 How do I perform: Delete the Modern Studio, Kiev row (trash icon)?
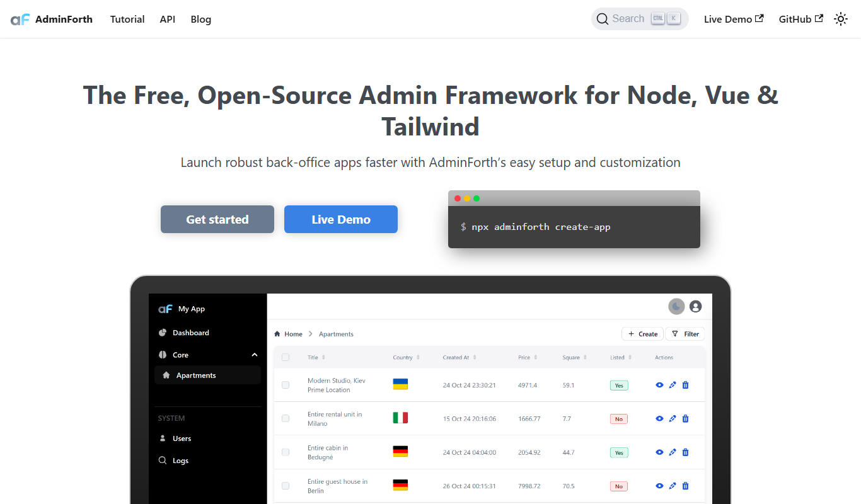pyautogui.click(x=686, y=385)
